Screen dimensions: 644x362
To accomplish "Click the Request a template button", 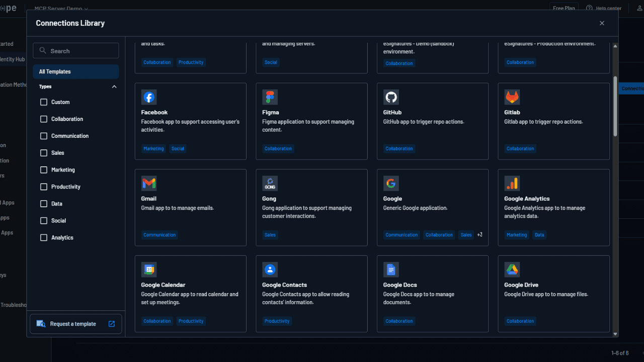I will pyautogui.click(x=75, y=324).
